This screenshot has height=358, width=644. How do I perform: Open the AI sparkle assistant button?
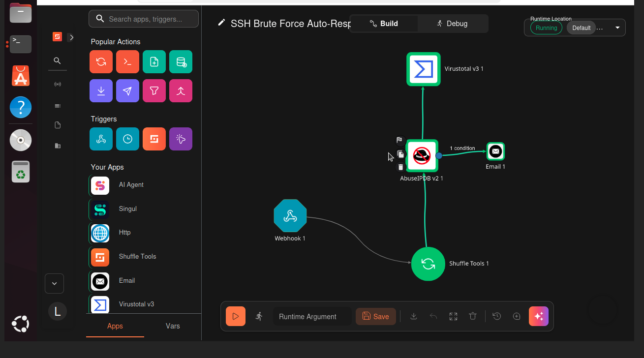[x=539, y=316]
